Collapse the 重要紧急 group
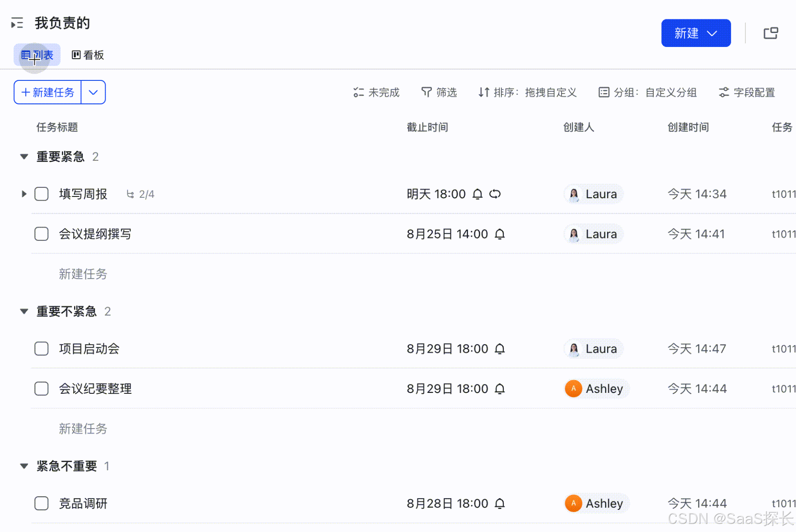This screenshot has height=532, width=796. (x=24, y=157)
